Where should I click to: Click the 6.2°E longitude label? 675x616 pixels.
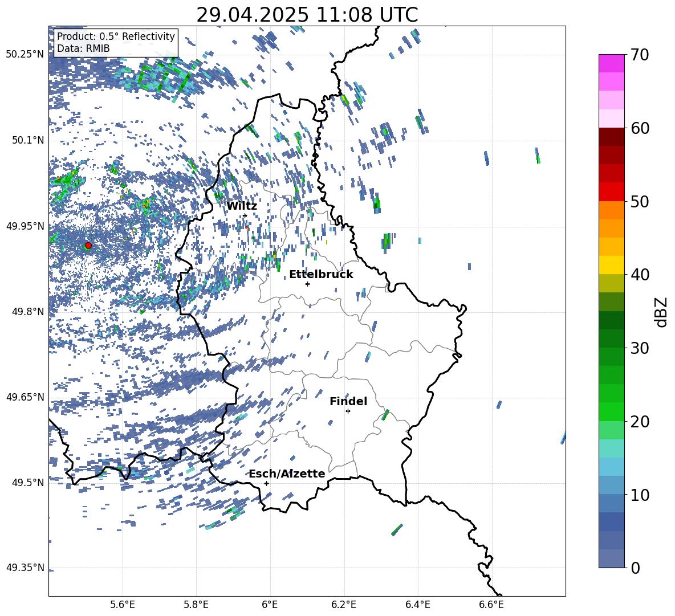344,605
